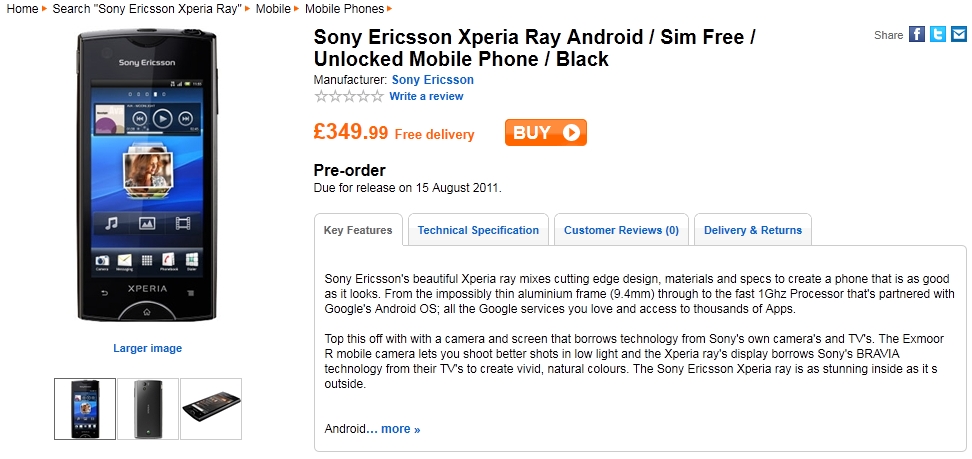Go to Home breadcrumb
This screenshot has width=972, height=459.
coord(22,8)
